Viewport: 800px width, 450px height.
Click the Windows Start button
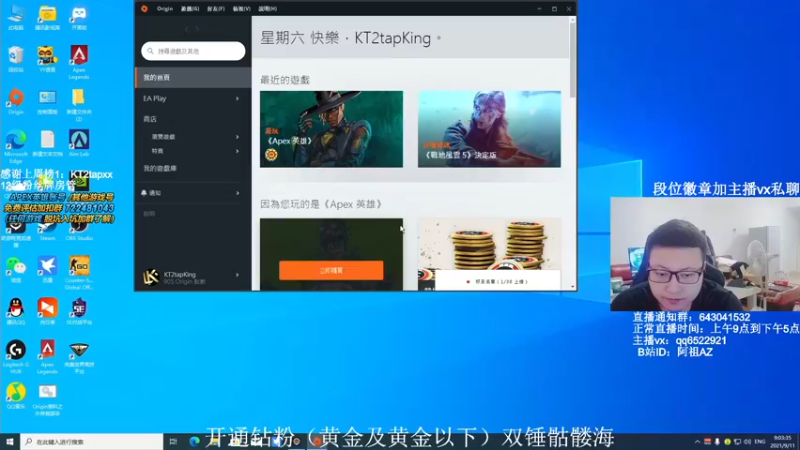point(10,441)
